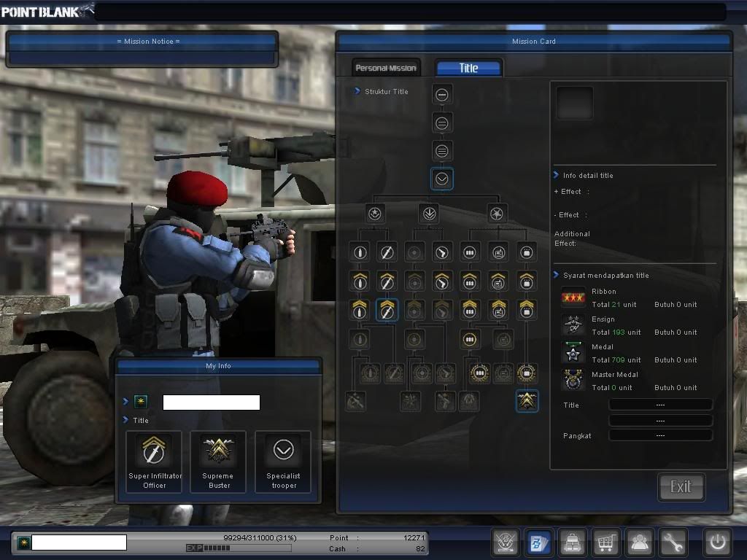This screenshot has width=747, height=560.
Task: Select the plain radio title icon without chevrons
Action: coord(498,252)
